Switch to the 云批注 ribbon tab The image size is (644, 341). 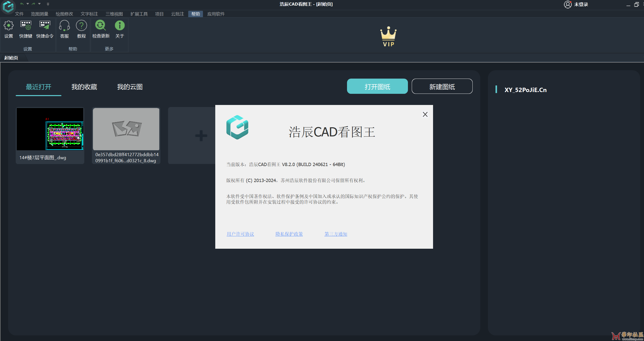point(178,14)
